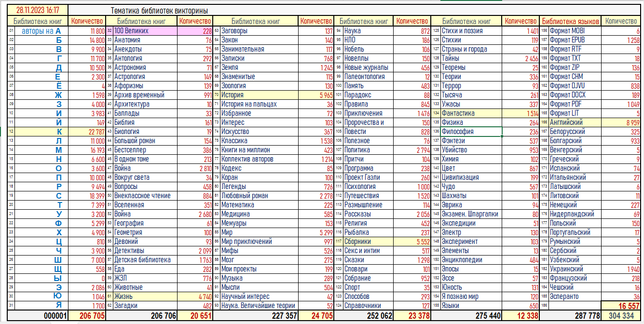Select the 'Библиотека языков' column header
Image resolution: width=644 pixels, height=324 pixels.
571,21
